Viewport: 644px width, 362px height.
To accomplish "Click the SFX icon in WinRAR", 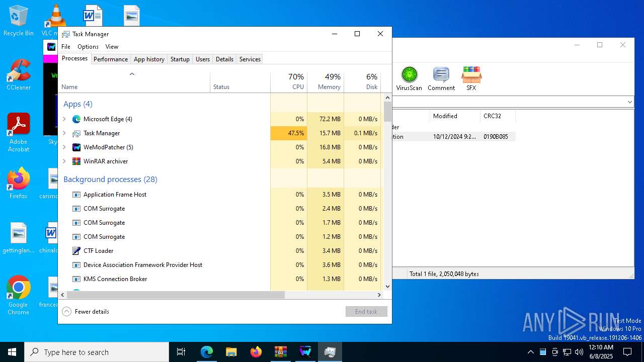I will 471,79.
